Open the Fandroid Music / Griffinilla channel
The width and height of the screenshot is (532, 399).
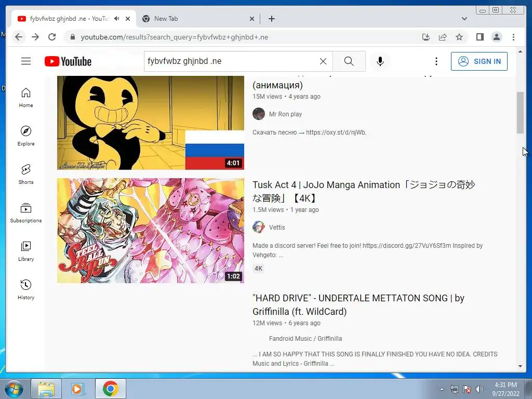305,339
